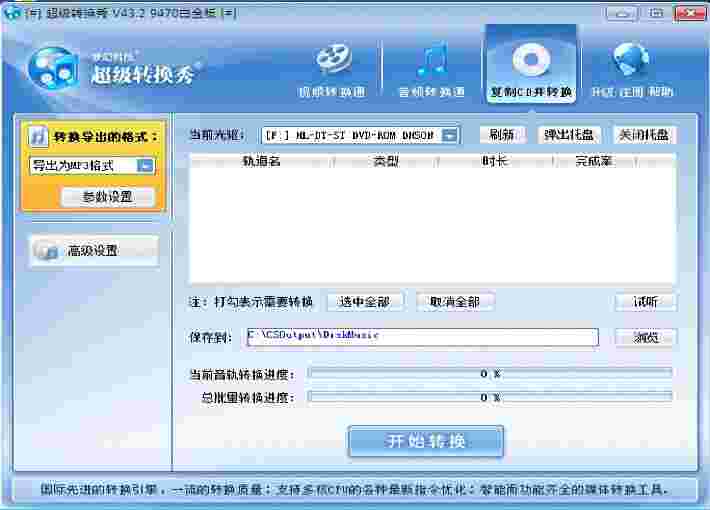Screen dimensions: 710x510
Task: Open the 导出为MP3格式 format dropdown
Action: click(92, 166)
